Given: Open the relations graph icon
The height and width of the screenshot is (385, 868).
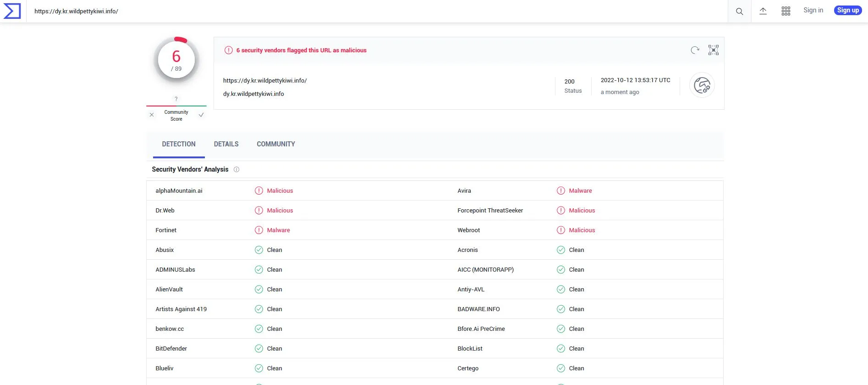Looking at the screenshot, I should point(714,50).
